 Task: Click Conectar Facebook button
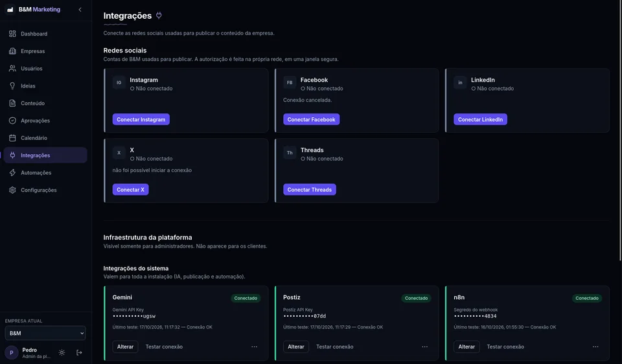pos(312,119)
